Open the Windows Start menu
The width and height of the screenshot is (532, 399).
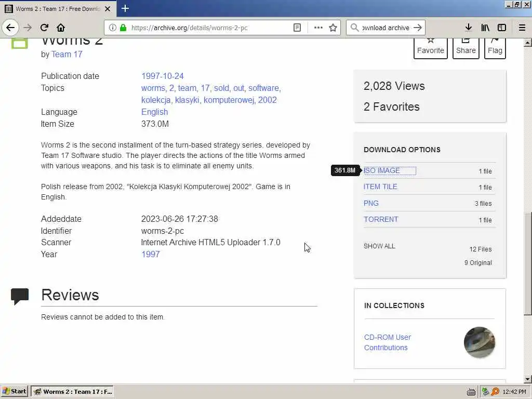click(14, 391)
